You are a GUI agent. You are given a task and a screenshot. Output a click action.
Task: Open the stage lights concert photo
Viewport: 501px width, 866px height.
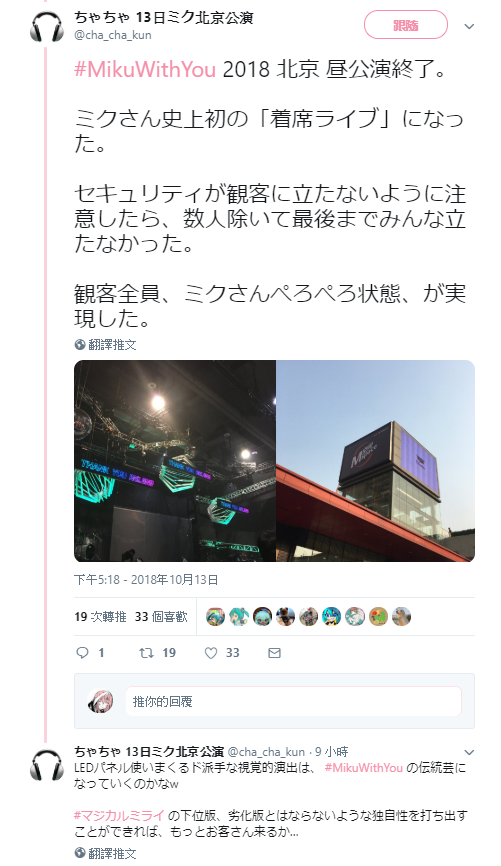(x=175, y=461)
